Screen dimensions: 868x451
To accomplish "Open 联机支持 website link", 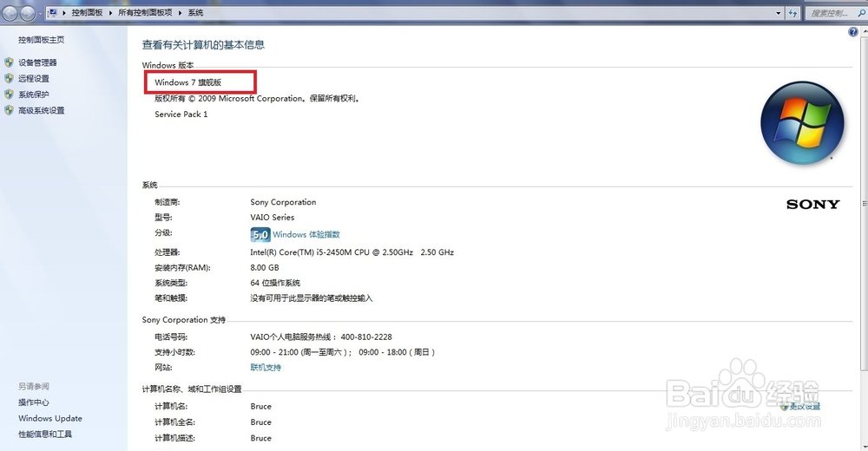I will pos(266,368).
